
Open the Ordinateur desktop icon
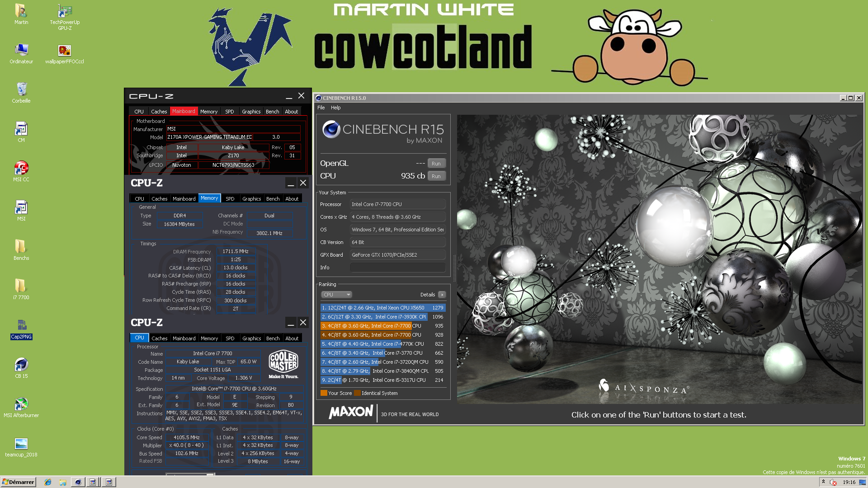click(21, 53)
